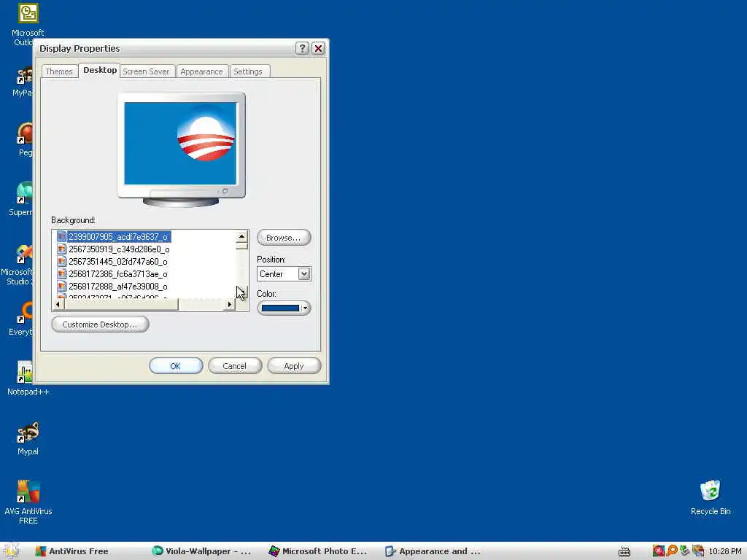Switch to AntiVirus Free taskbar window
Image resolution: width=747 pixels, height=560 pixels.
click(x=73, y=551)
